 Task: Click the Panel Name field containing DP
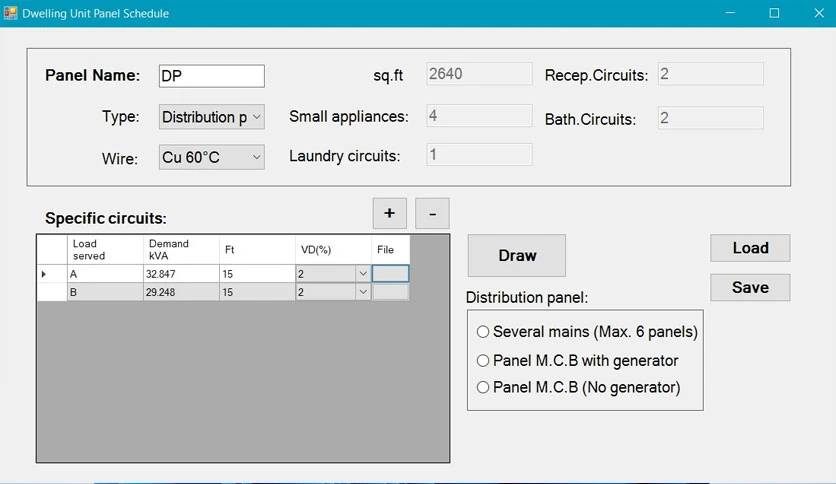(212, 76)
